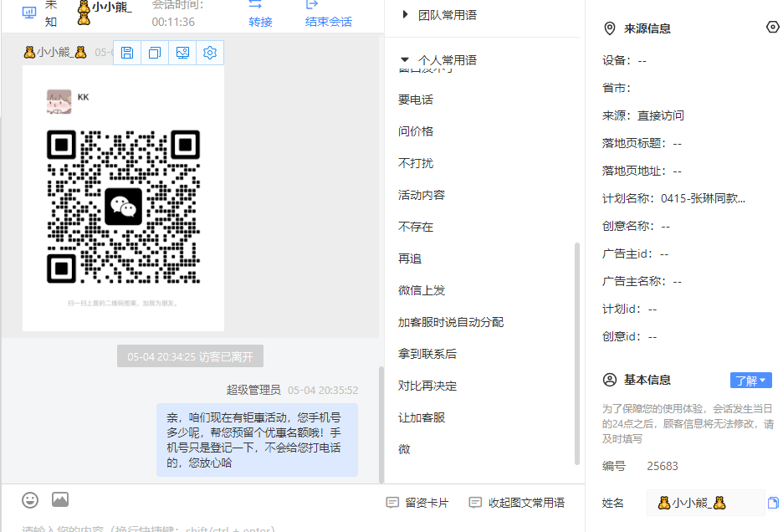The height and width of the screenshot is (532, 783).
Task: Expand the 团队常用语 section
Action: [x=439, y=15]
